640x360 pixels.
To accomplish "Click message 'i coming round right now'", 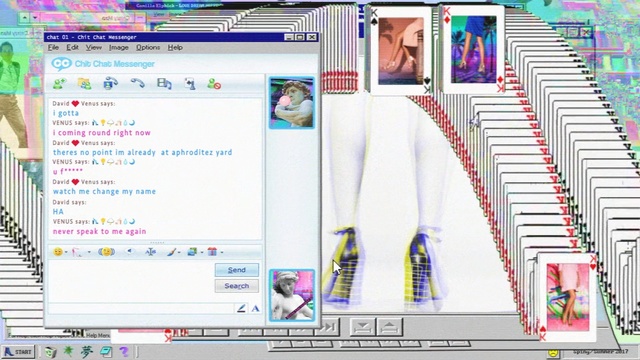I will 102,133.
